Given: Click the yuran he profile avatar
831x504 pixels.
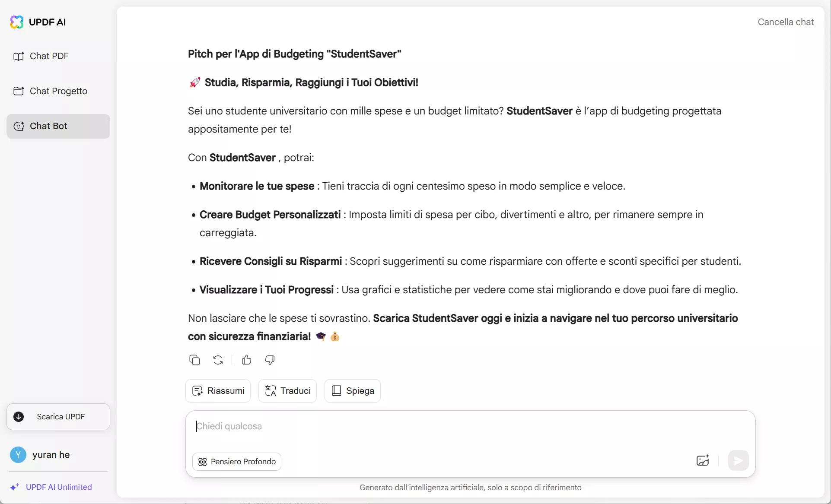Looking at the screenshot, I should [x=18, y=455].
